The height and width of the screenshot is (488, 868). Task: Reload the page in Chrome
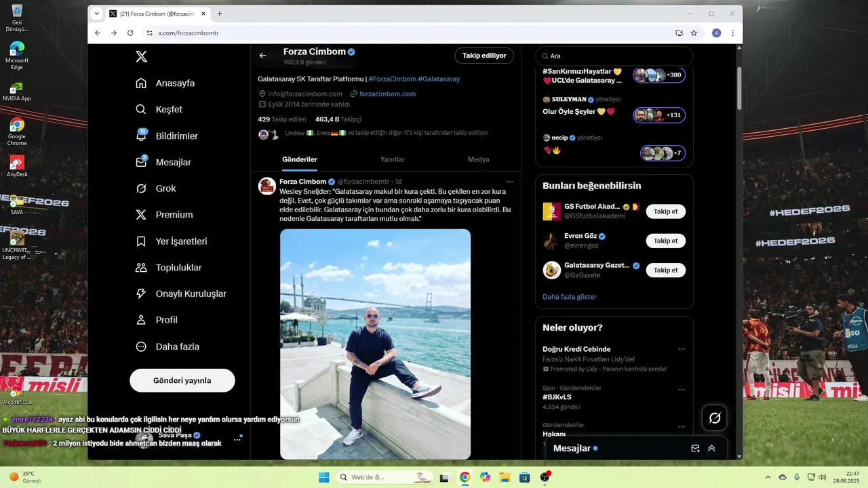130,33
